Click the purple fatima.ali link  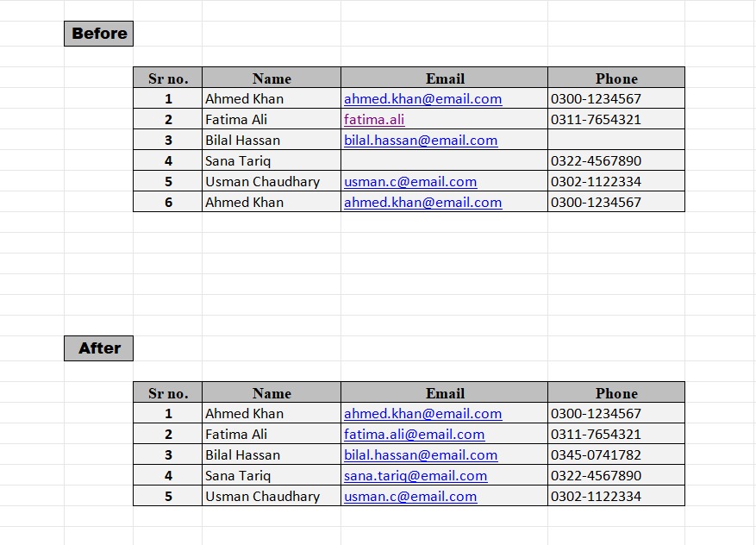[x=374, y=120]
